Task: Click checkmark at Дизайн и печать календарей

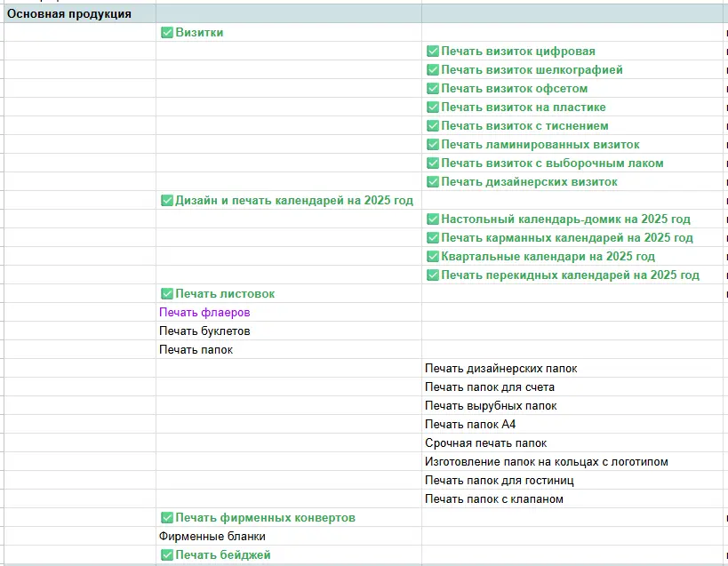Action: [x=166, y=201]
